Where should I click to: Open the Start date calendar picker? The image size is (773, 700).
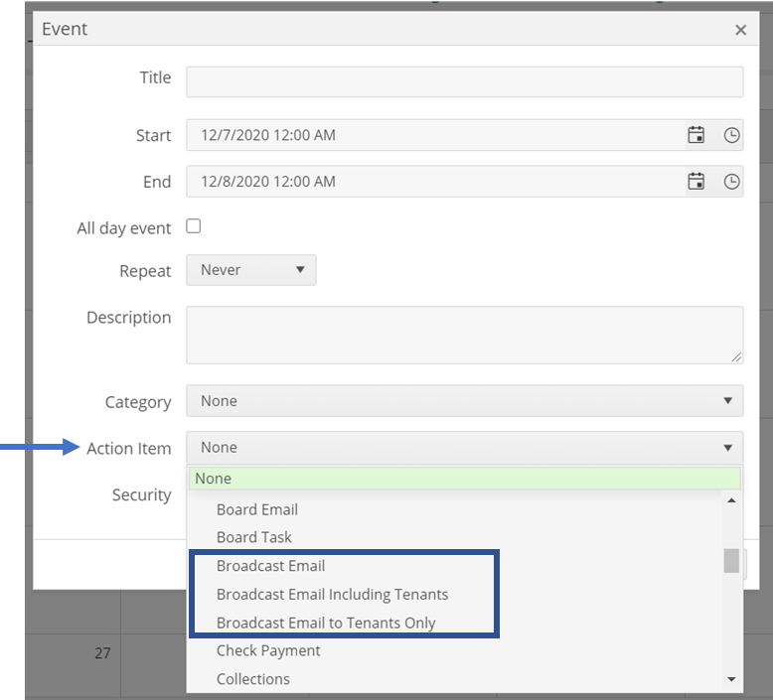[696, 135]
